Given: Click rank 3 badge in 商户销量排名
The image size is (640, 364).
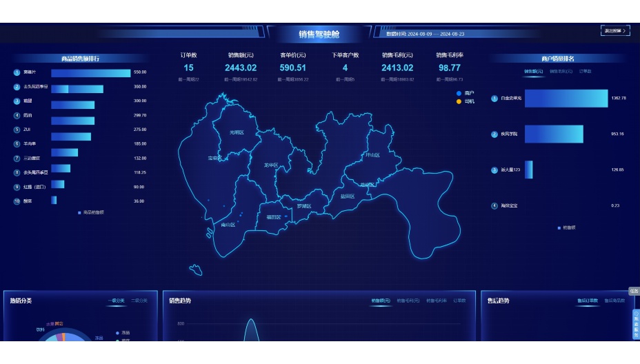Looking at the screenshot, I should pos(494,170).
